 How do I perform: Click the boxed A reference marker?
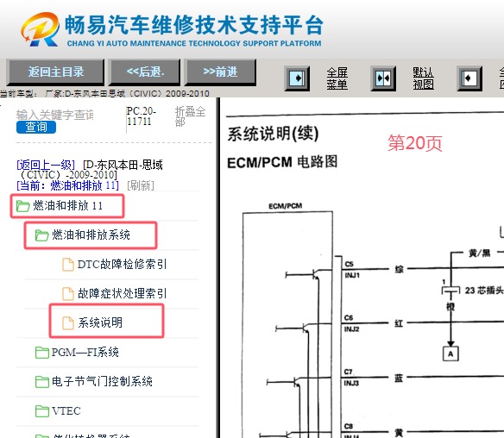[450, 354]
